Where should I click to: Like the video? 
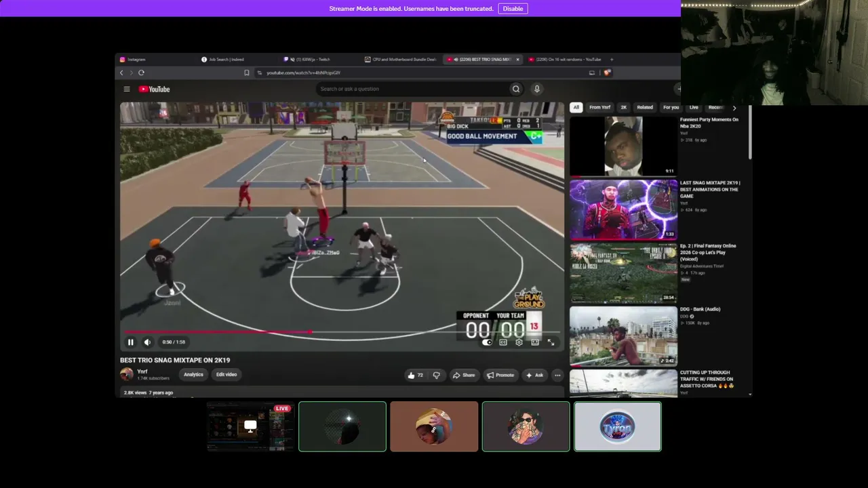[x=415, y=375]
